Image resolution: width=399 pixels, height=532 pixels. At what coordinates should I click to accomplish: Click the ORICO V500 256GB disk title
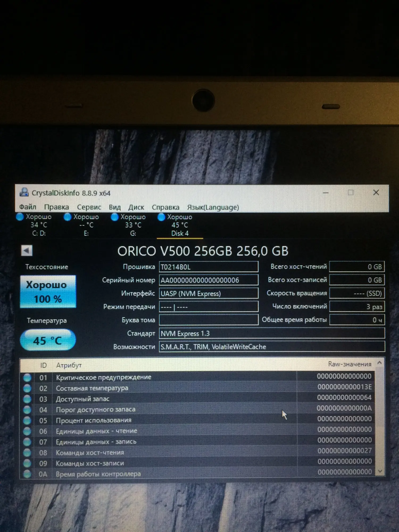pyautogui.click(x=203, y=251)
